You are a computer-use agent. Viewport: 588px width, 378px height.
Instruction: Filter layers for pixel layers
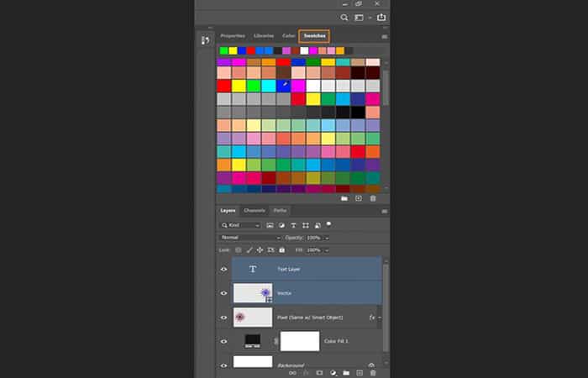[x=270, y=225]
